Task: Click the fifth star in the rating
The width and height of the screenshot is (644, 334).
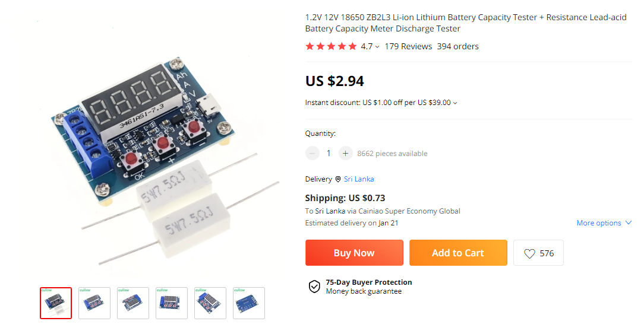Action: [352, 46]
